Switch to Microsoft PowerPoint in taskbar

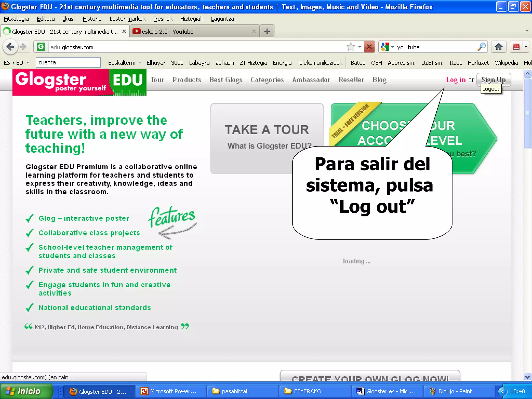tap(170, 391)
